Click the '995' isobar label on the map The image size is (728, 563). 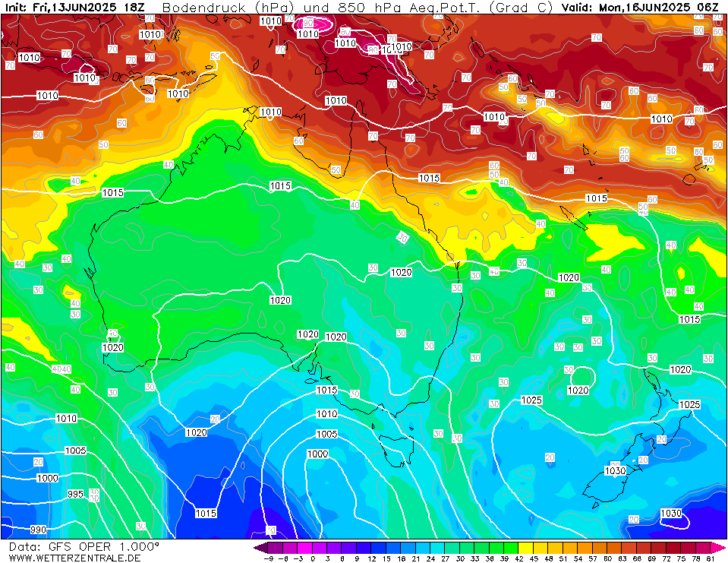(75, 494)
